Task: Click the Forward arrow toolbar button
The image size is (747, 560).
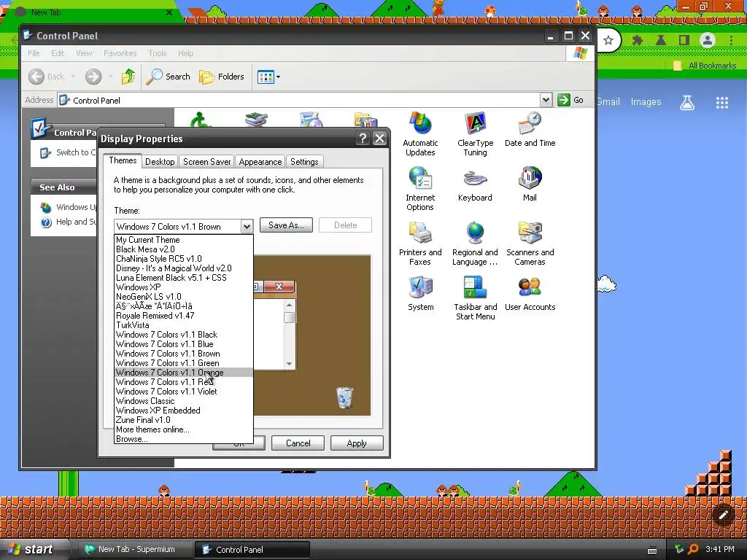Action: click(93, 76)
